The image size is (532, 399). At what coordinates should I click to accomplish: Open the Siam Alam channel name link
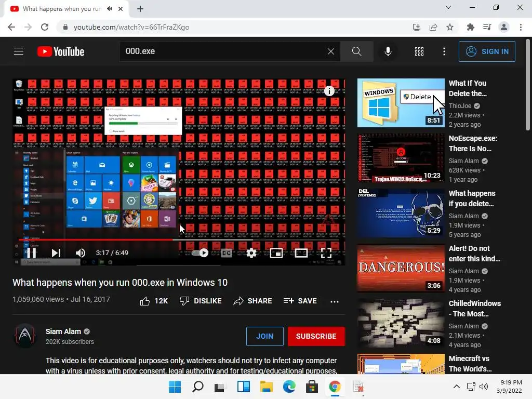coord(63,331)
